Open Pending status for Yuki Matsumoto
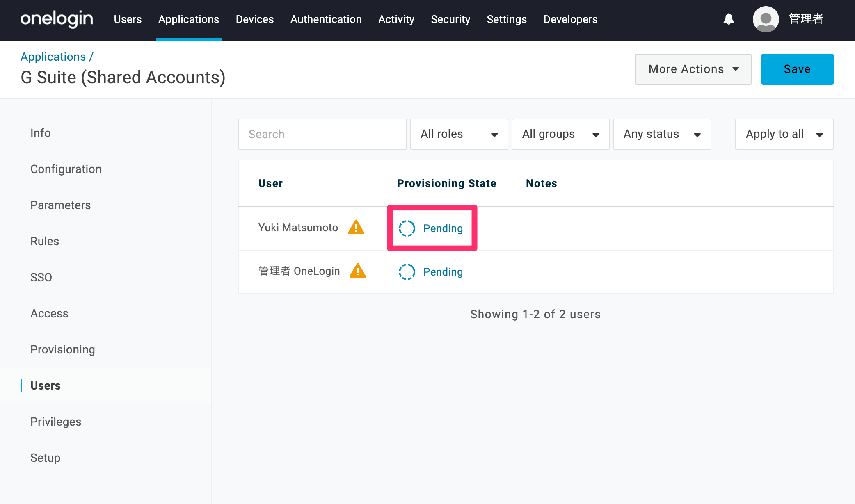The image size is (855, 504). click(443, 228)
